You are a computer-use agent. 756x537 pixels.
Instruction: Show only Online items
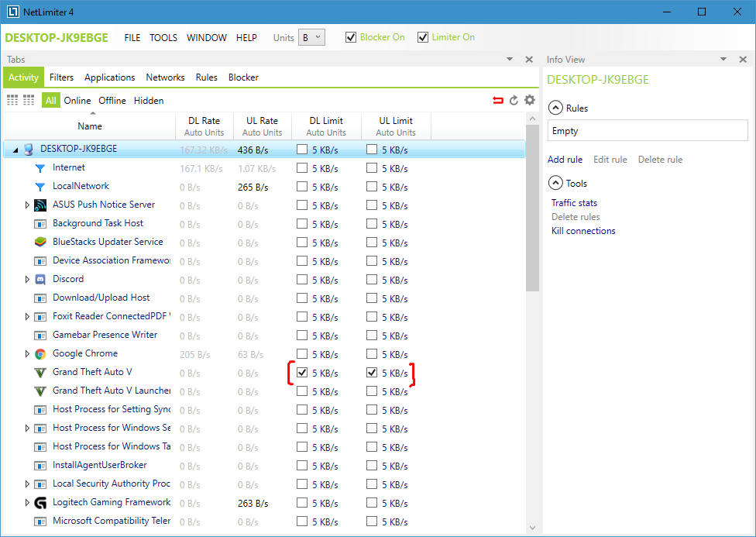77,101
